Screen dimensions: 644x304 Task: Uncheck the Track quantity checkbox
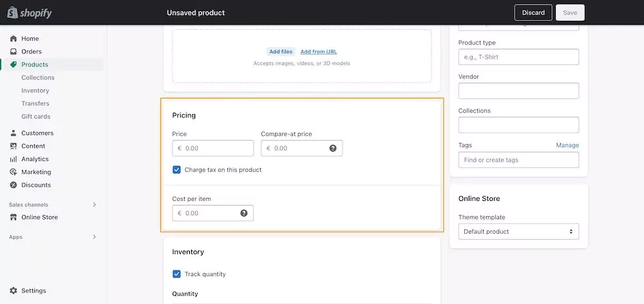point(176,274)
